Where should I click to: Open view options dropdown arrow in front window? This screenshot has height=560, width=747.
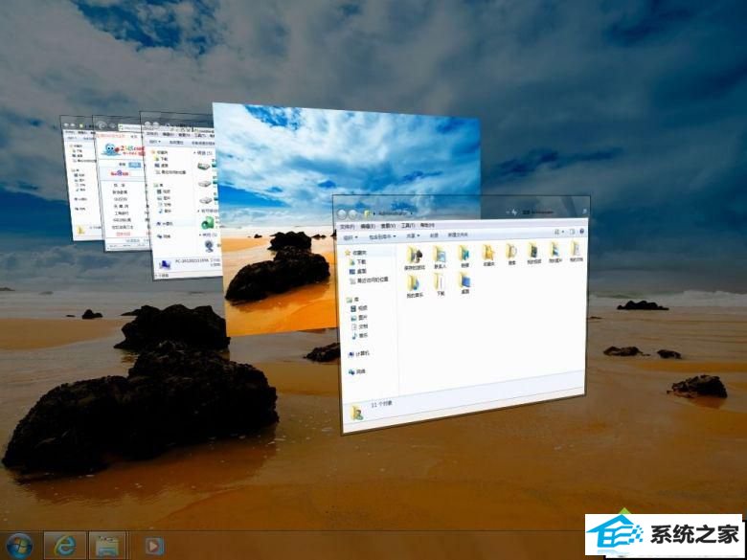562,233
